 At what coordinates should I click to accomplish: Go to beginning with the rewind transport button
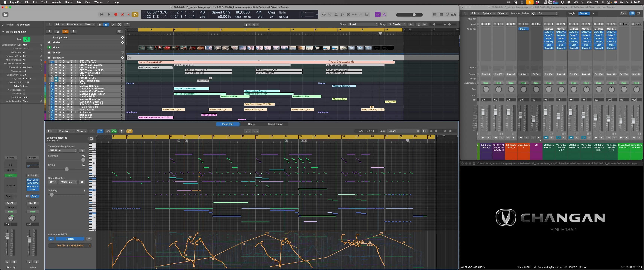pyautogui.click(x=102, y=14)
